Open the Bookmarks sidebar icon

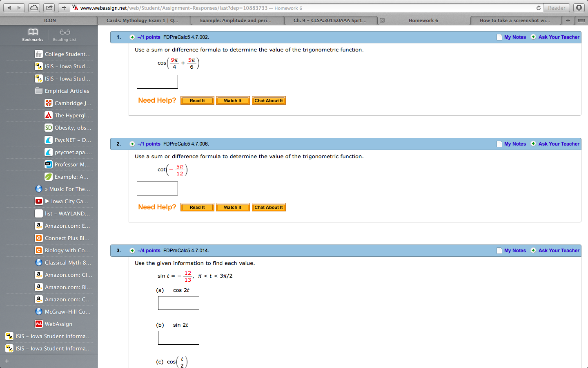[33, 33]
